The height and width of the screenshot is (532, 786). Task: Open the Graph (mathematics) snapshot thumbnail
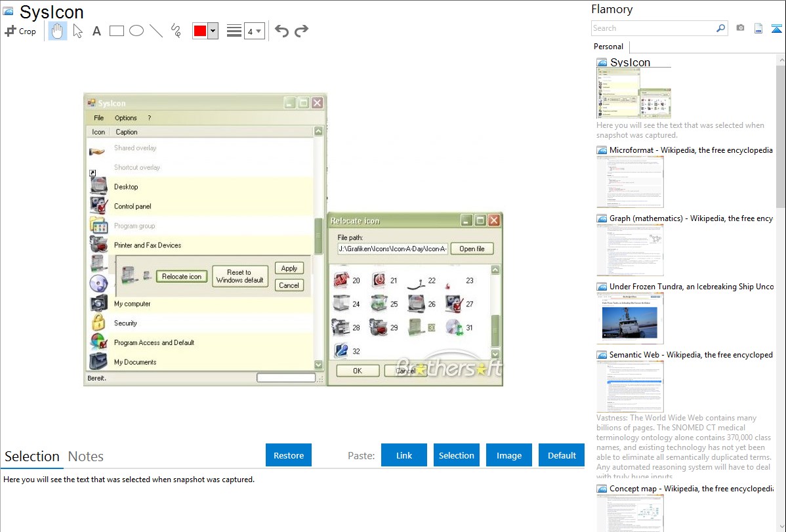tap(630, 250)
